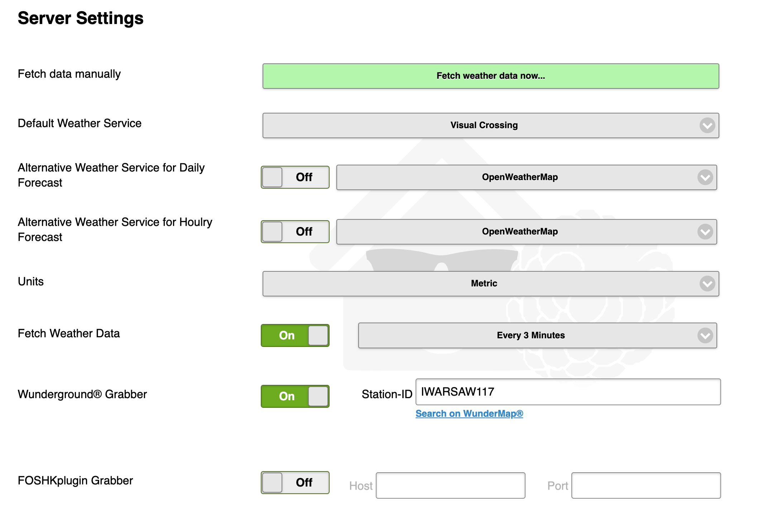Click chevron icon on Hourly Forecast service

(705, 232)
